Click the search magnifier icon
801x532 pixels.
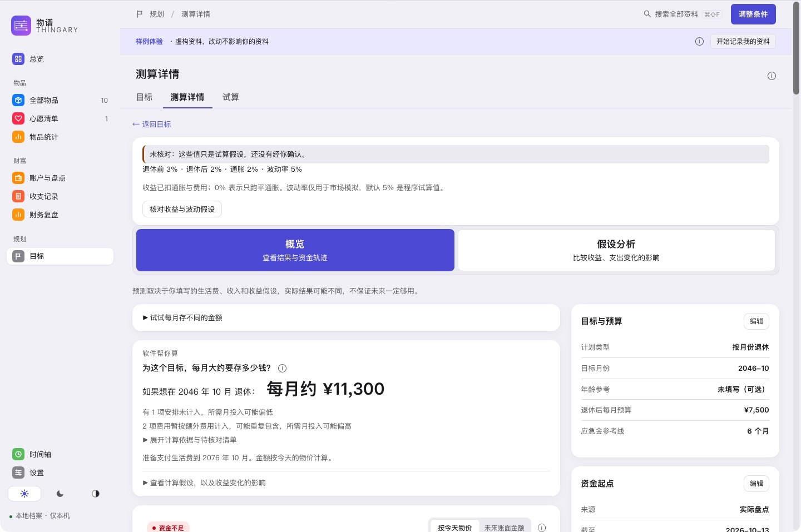point(647,14)
